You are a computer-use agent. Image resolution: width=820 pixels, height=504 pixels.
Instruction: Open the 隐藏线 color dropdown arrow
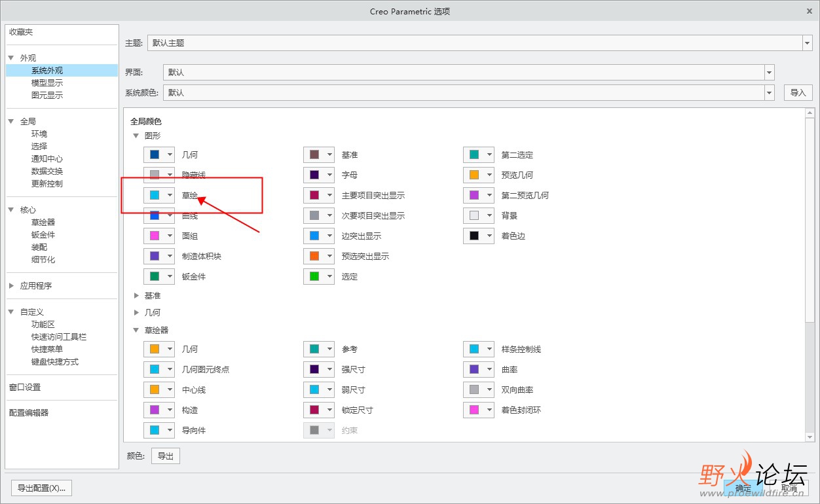coord(170,175)
